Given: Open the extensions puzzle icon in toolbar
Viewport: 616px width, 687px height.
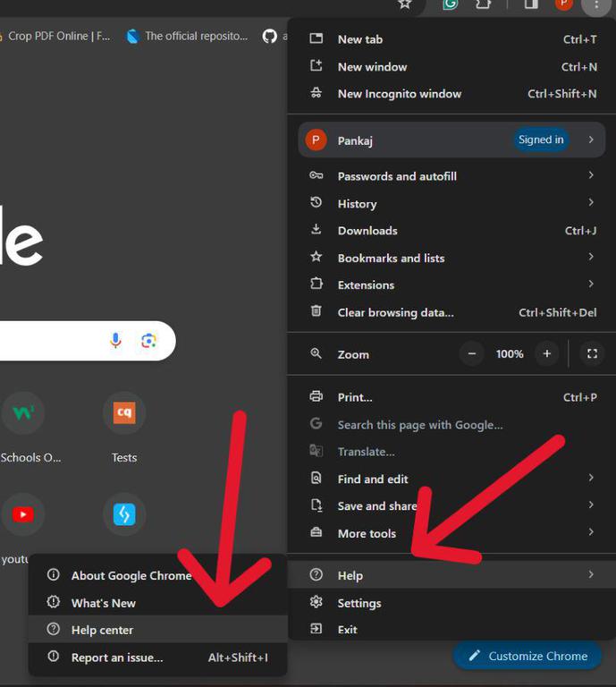Looking at the screenshot, I should (484, 4).
